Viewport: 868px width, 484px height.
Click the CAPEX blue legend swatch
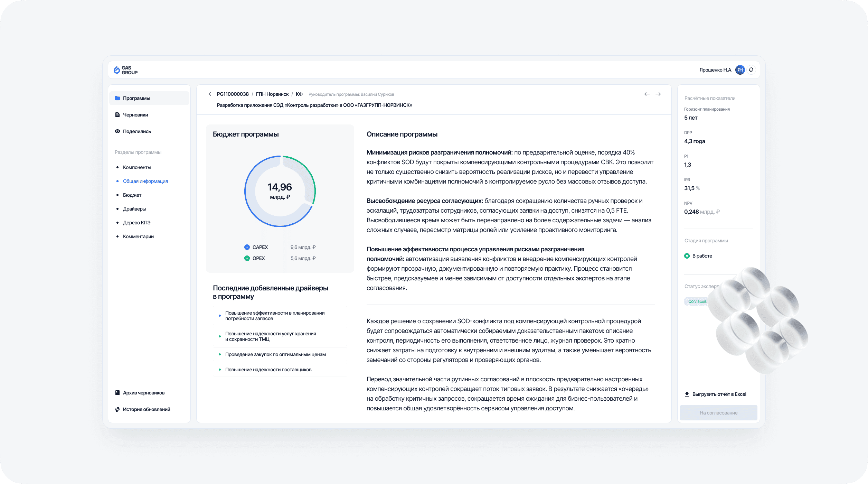(x=247, y=247)
